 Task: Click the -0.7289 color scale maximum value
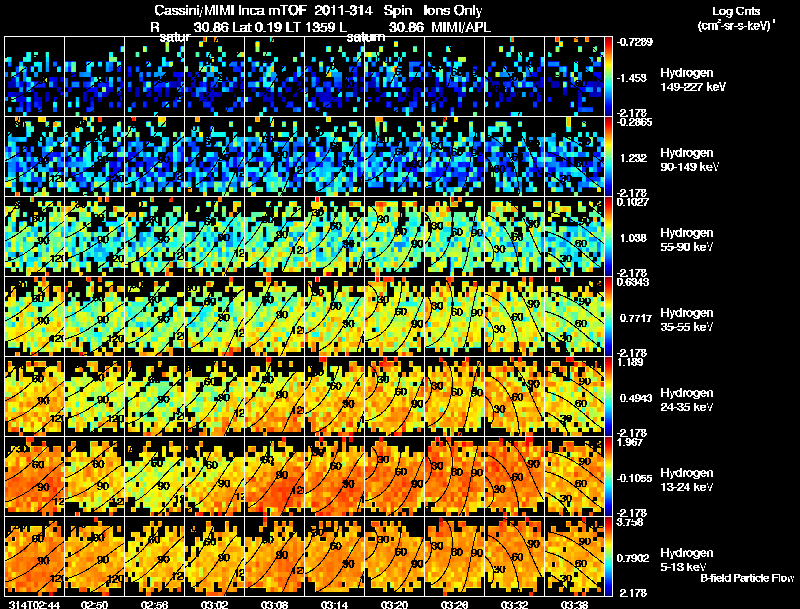click(x=635, y=42)
